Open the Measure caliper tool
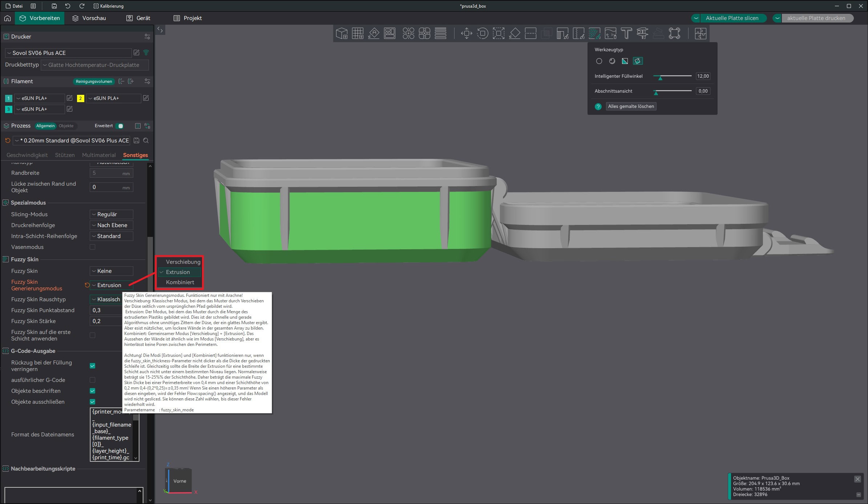868x504 pixels. click(642, 33)
